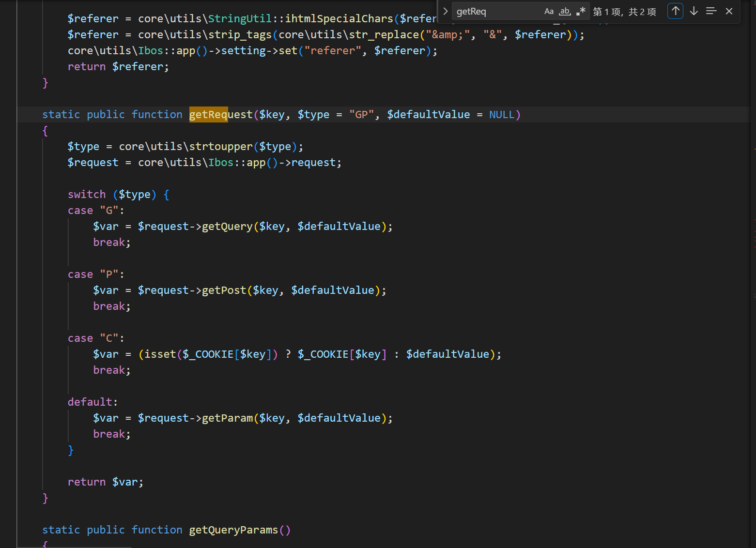Screen dimensions: 756x548
Task: Click case "C": label
Action: coord(96,338)
